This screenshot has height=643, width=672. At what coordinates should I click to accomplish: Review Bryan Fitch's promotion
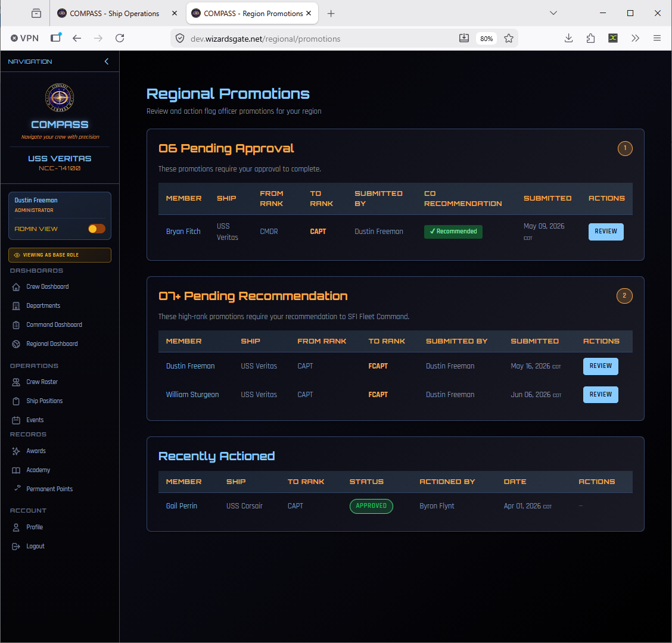(x=605, y=232)
